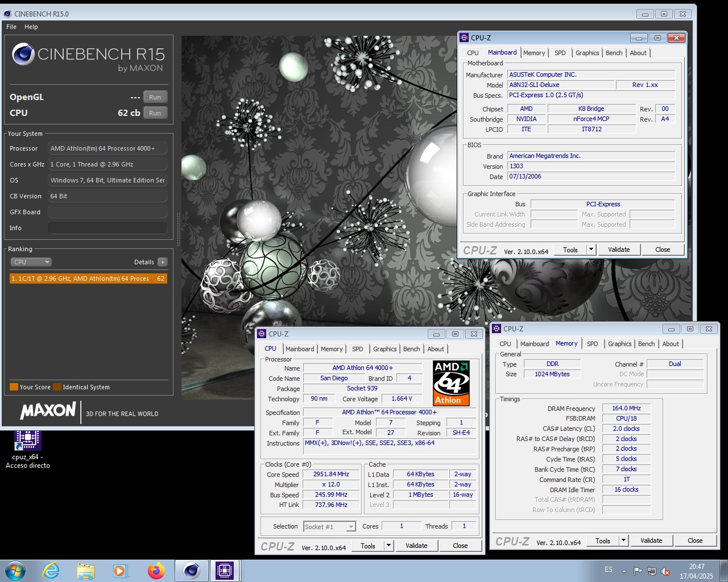
Task: Click the Southbridge value nForce4 MCP
Action: [591, 119]
